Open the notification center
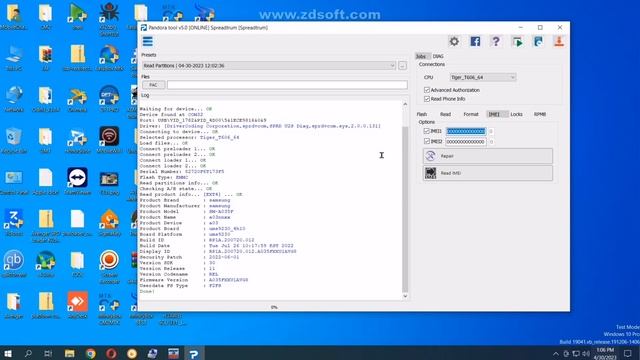The width and height of the screenshot is (640, 360). pyautogui.click(x=628, y=353)
